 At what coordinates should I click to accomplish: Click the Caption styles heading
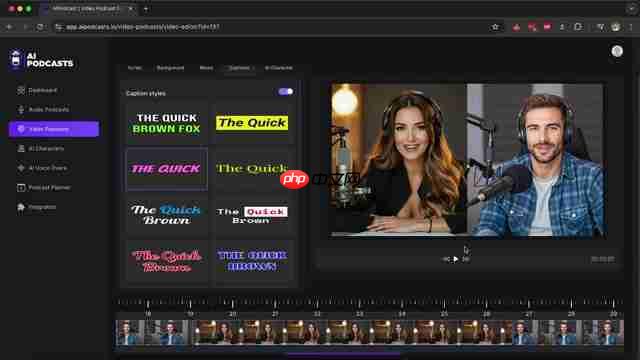click(x=146, y=93)
